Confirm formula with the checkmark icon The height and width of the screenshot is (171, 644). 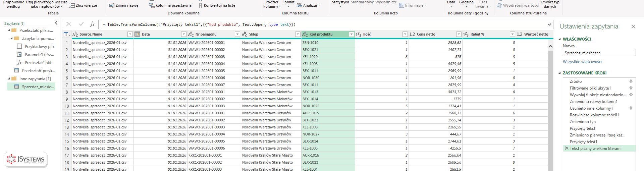coord(81,24)
